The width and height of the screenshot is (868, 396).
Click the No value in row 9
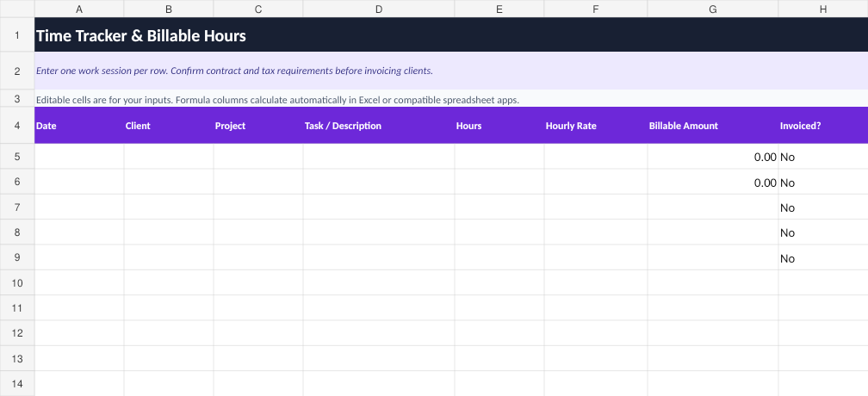(x=787, y=258)
